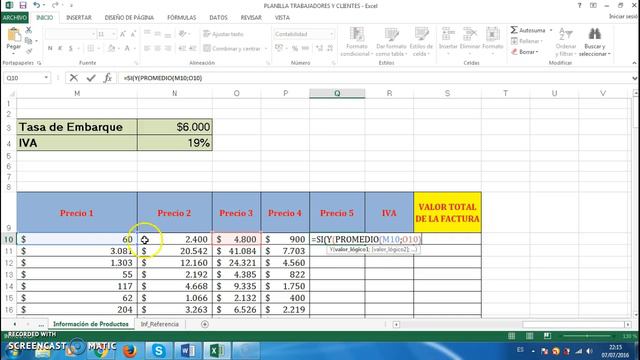Click the Cut scissors icon
Screen dimensions: 640x360
[29, 31]
